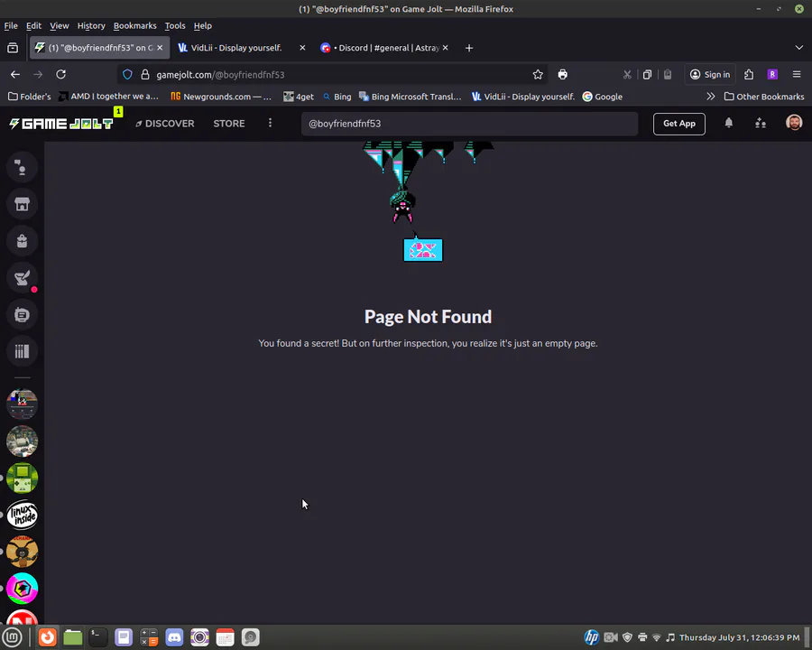This screenshot has height=650, width=812.
Task: Open the friends icon in Game Jolt header
Action: point(761,123)
